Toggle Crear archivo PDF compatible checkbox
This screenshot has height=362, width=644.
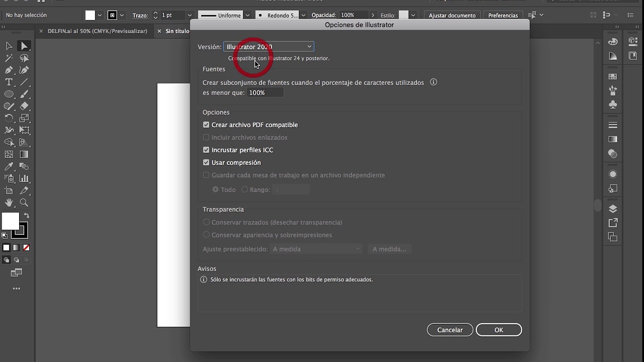click(x=206, y=125)
